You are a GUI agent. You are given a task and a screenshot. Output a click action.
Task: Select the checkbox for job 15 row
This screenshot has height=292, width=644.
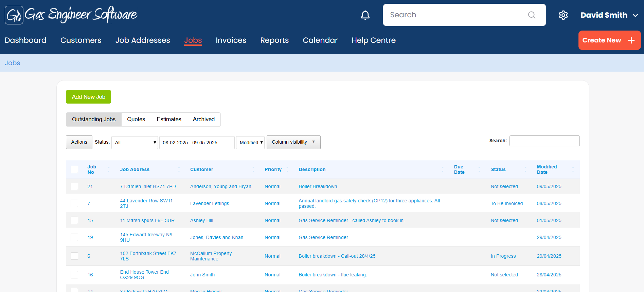point(74,220)
